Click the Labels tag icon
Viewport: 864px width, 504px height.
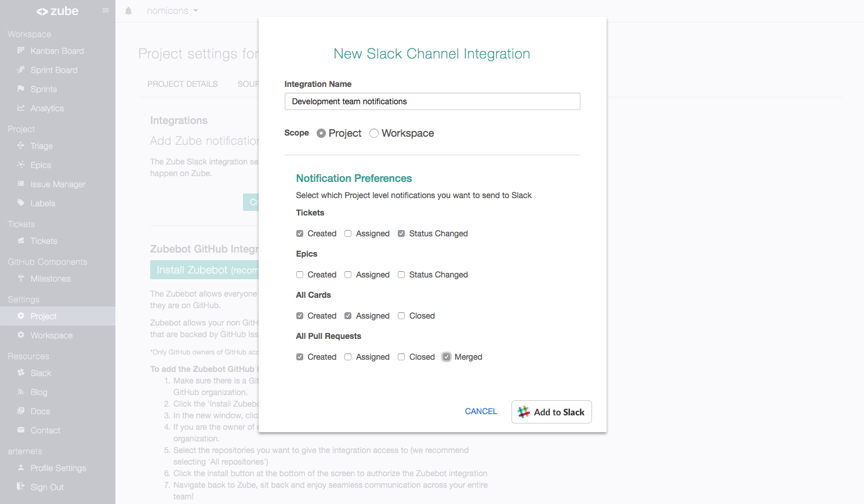21,203
